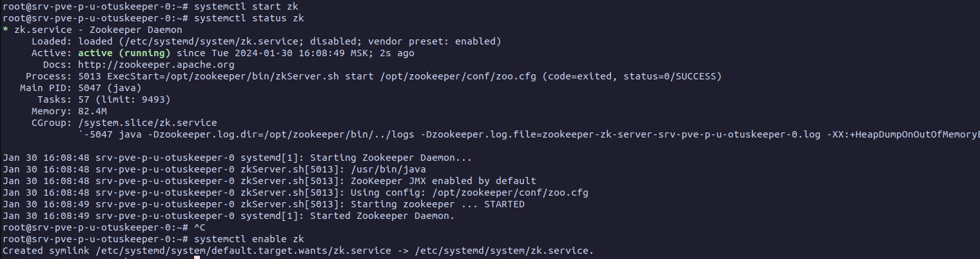Click the CGroup path /system.slice/zk.service

coord(148,123)
